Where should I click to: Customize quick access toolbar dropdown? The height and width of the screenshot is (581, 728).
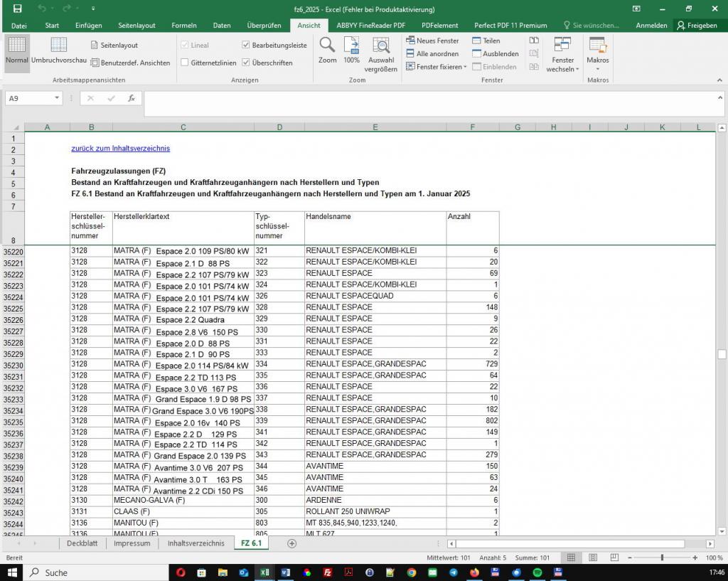pyautogui.click(x=93, y=9)
